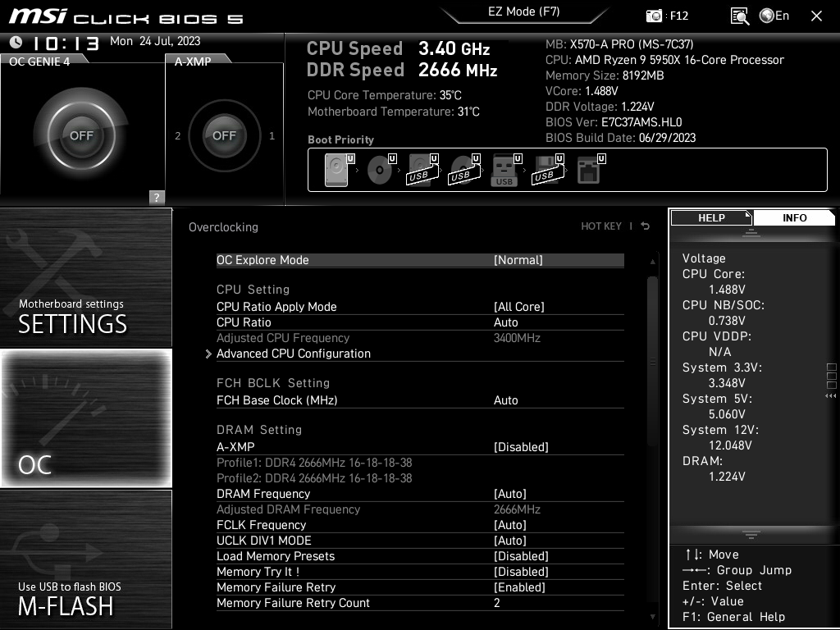Viewport: 840px width, 630px height.
Task: Select the hard drive boot priority icon
Action: [336, 170]
